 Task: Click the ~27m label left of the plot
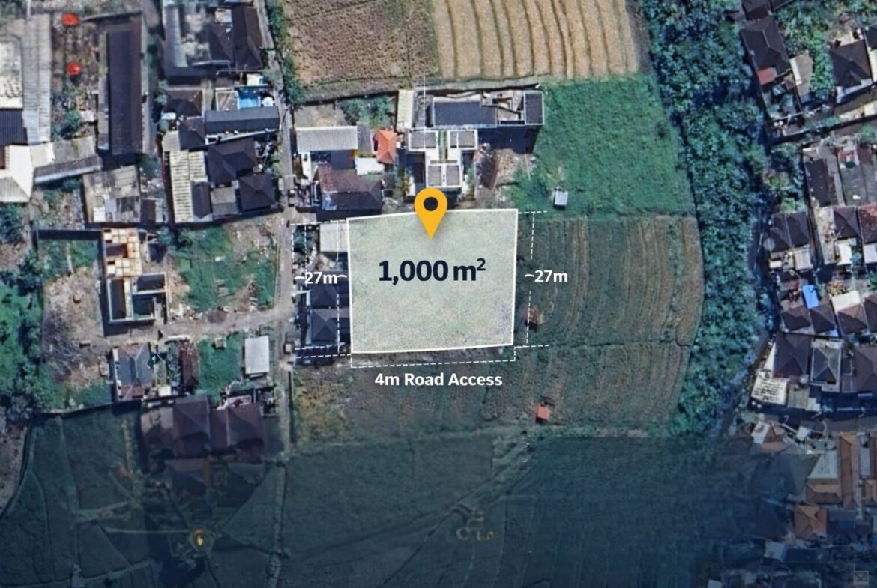coord(321,277)
